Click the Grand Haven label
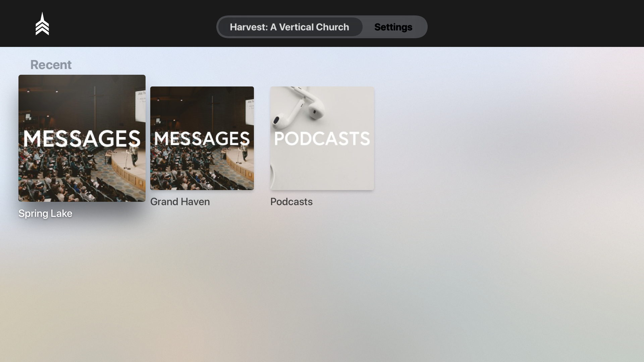Image resolution: width=644 pixels, height=362 pixels. (180, 202)
